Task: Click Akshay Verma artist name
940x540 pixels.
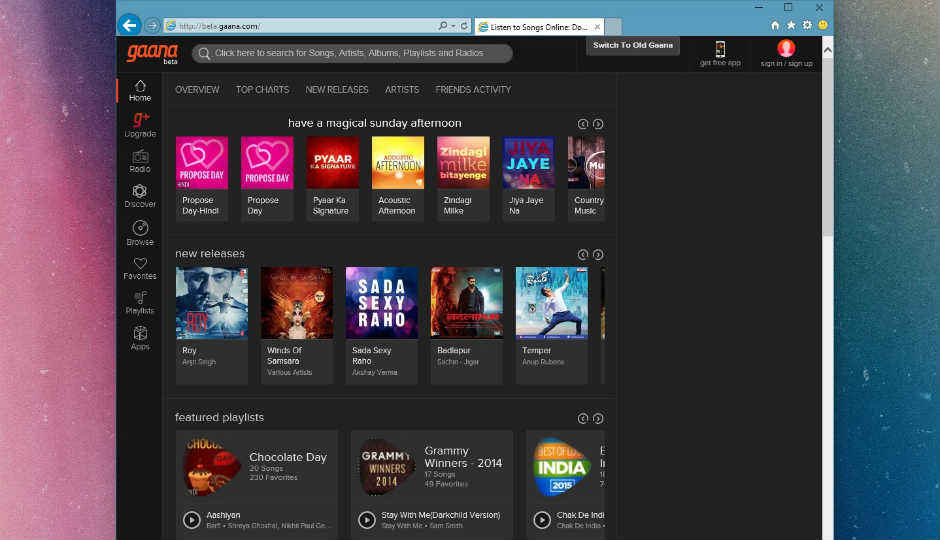Action: coord(375,373)
